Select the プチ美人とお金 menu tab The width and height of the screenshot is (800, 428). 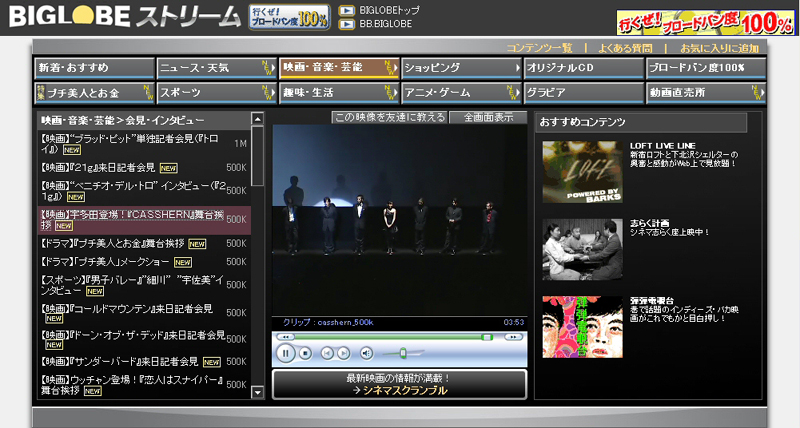[x=94, y=93]
